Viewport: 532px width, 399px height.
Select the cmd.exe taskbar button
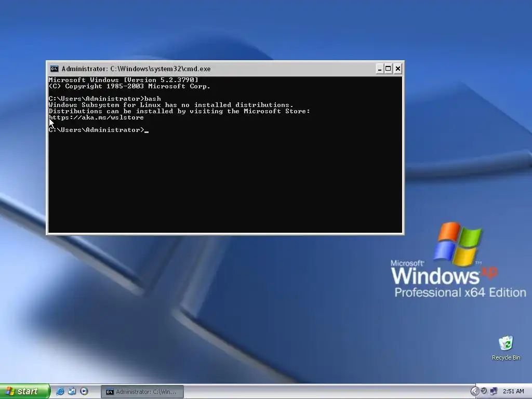click(142, 392)
